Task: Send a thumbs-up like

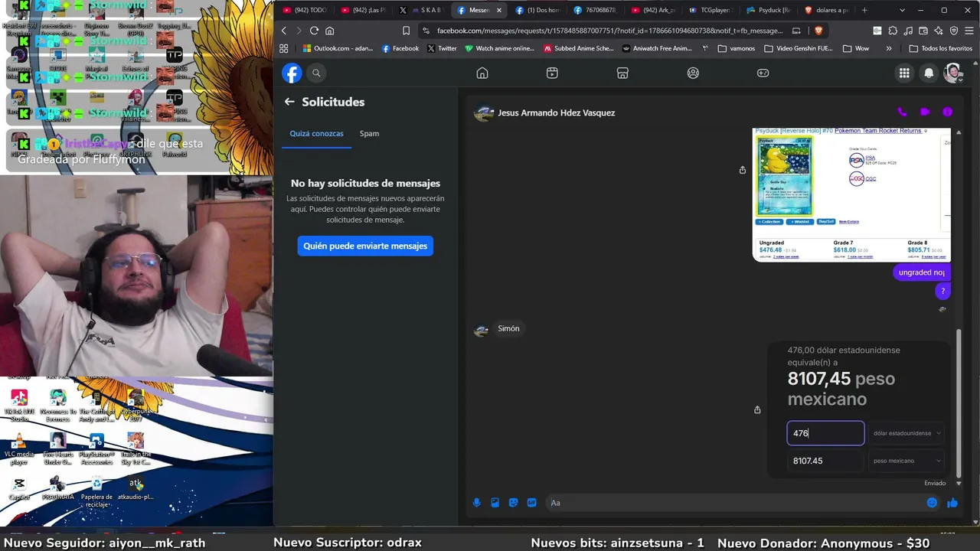Action: click(952, 503)
